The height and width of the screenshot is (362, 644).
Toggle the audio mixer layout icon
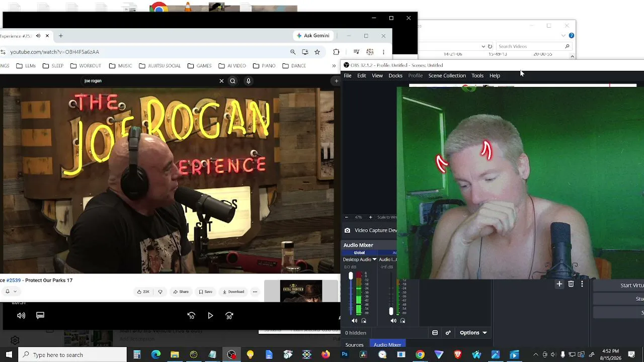pos(435,333)
